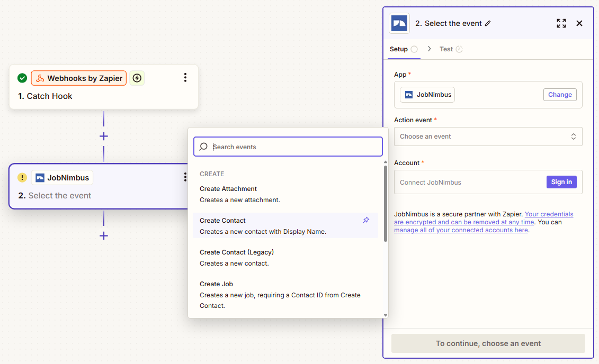
Task: Add a step below the JobNimbus step
Action: (x=103, y=236)
